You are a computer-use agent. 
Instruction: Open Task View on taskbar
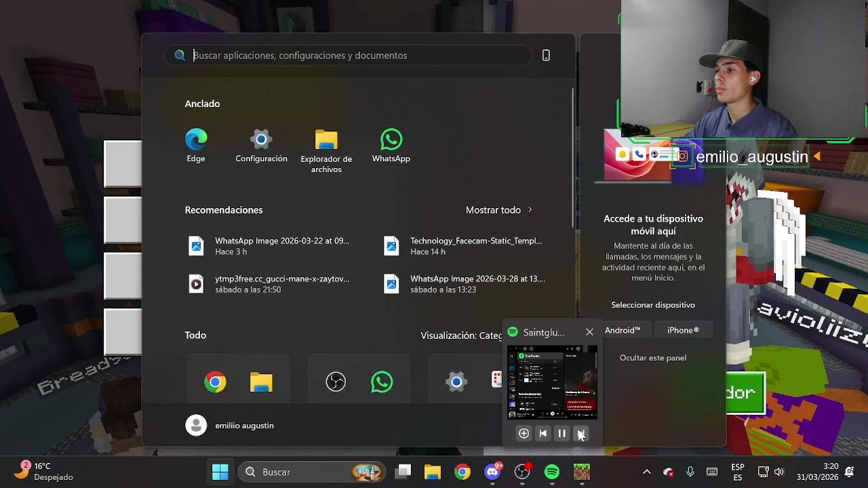pos(403,472)
